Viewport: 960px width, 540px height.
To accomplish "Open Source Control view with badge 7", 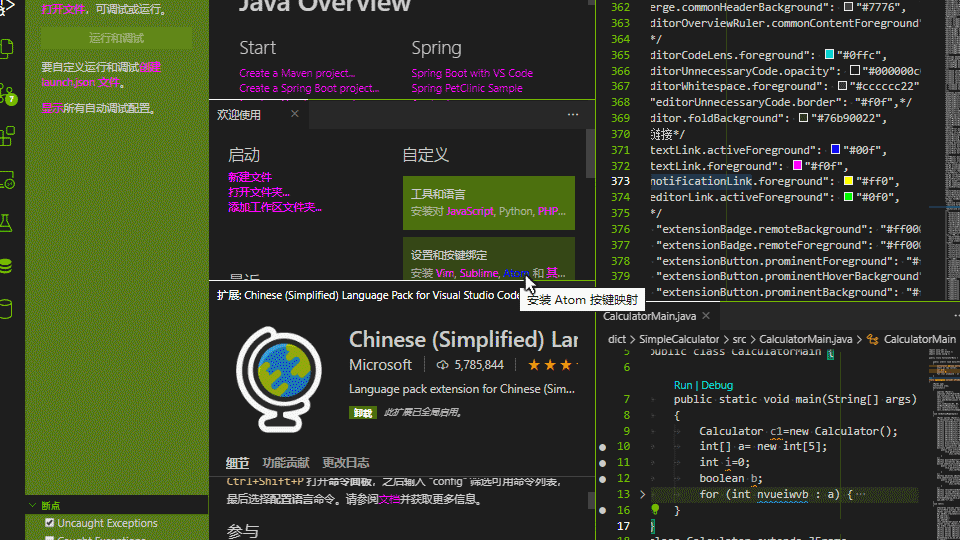I will 9,93.
